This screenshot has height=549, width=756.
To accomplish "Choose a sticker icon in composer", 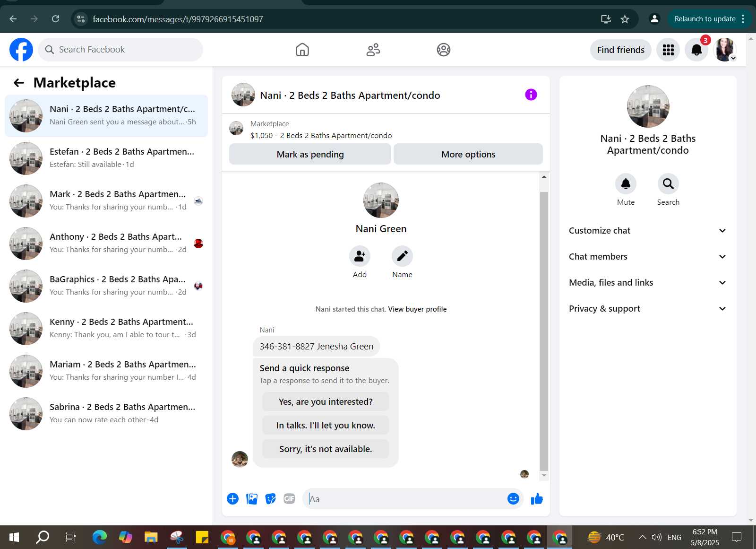I will pos(270,498).
